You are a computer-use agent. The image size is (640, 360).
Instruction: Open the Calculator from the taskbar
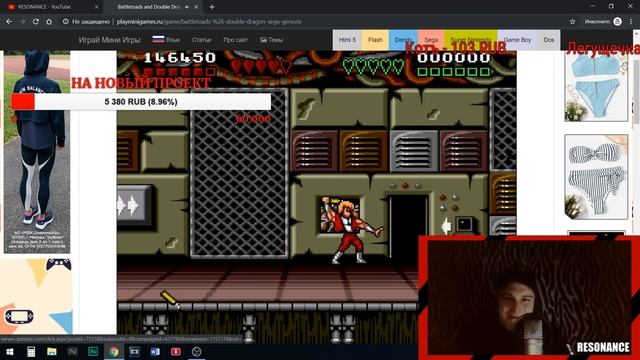coord(31,351)
